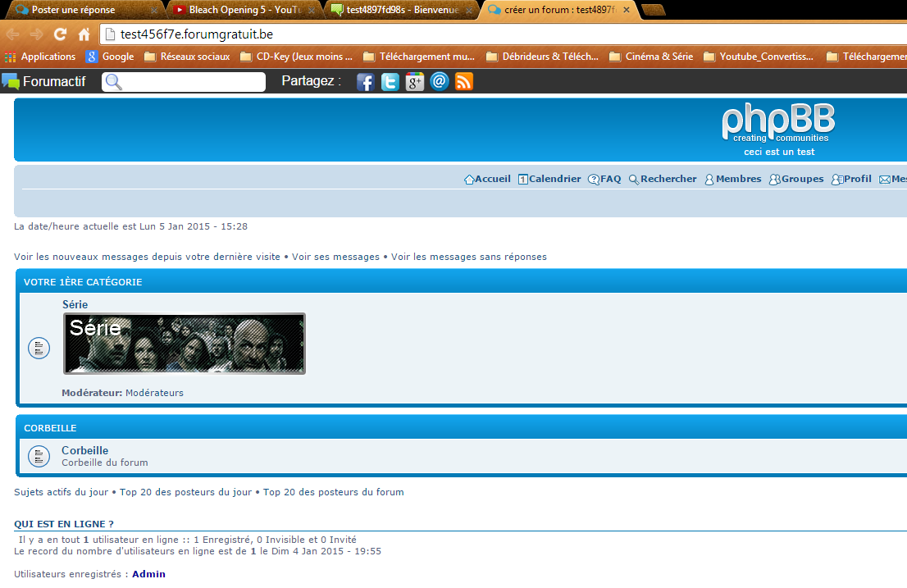The width and height of the screenshot is (907, 588).
Task: Open Réseaux sociaux bookmarks folder
Action: point(187,57)
